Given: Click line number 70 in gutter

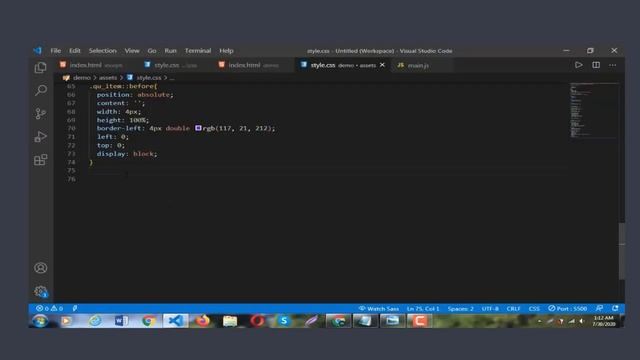Looking at the screenshot, I should tap(71, 128).
